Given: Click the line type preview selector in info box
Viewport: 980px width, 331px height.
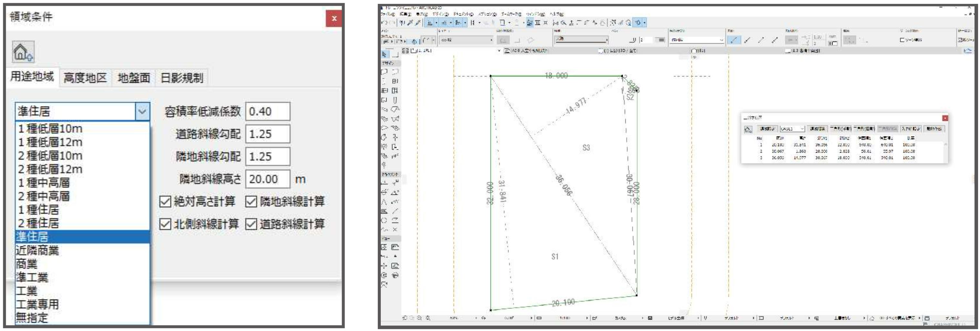Looking at the screenshot, I should (581, 40).
